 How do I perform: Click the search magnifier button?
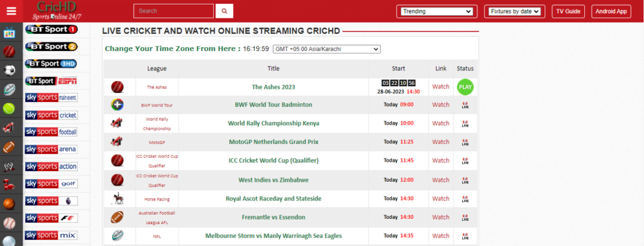point(225,11)
